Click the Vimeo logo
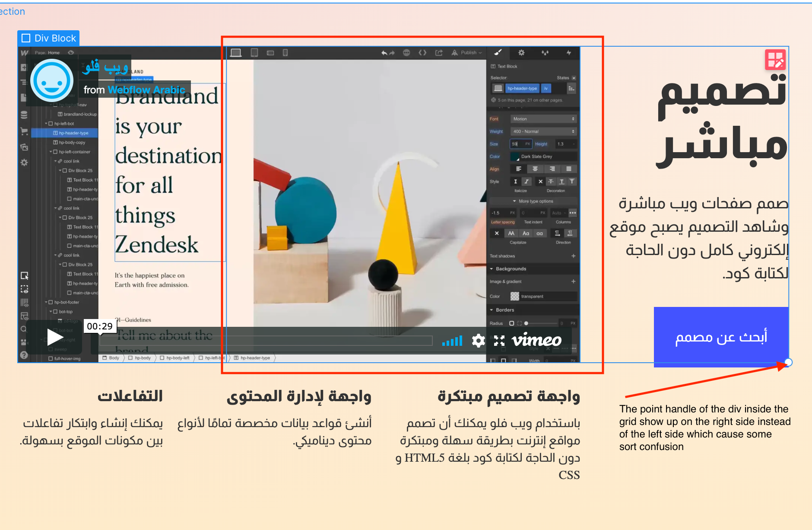The image size is (812, 530). [536, 340]
